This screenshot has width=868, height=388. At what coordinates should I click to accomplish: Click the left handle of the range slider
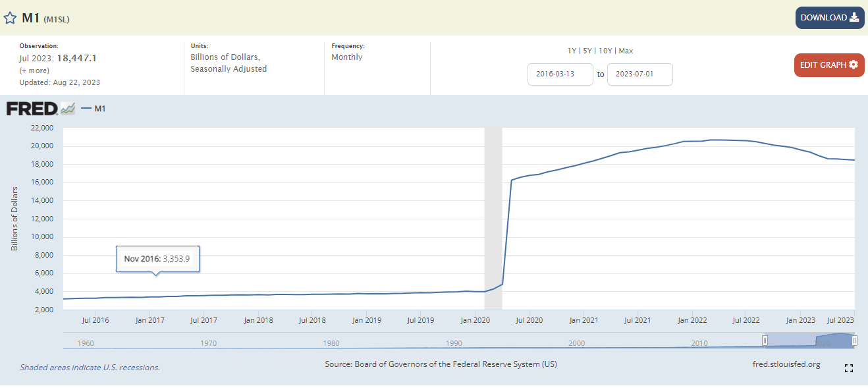tap(765, 340)
